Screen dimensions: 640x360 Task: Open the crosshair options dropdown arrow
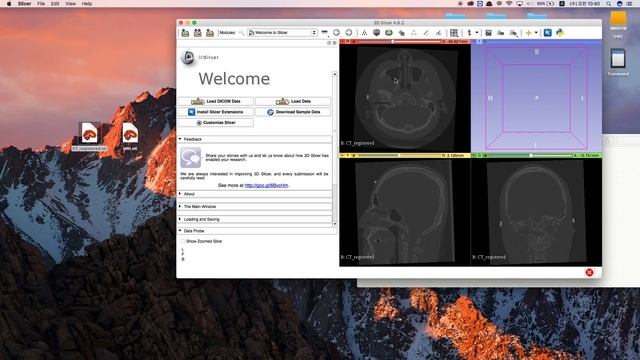(536, 33)
